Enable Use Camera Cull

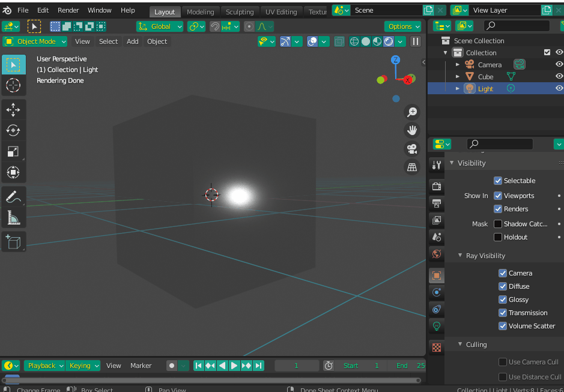(503, 361)
